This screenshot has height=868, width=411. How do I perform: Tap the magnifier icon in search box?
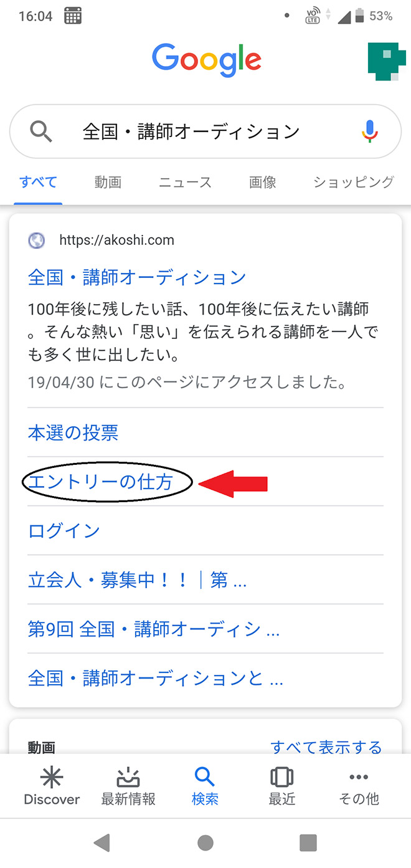click(41, 131)
